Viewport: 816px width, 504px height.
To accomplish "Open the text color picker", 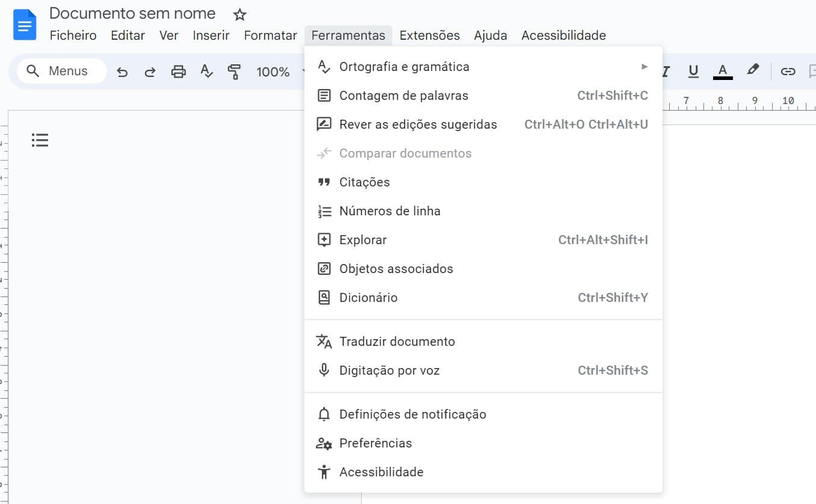I will pos(723,72).
